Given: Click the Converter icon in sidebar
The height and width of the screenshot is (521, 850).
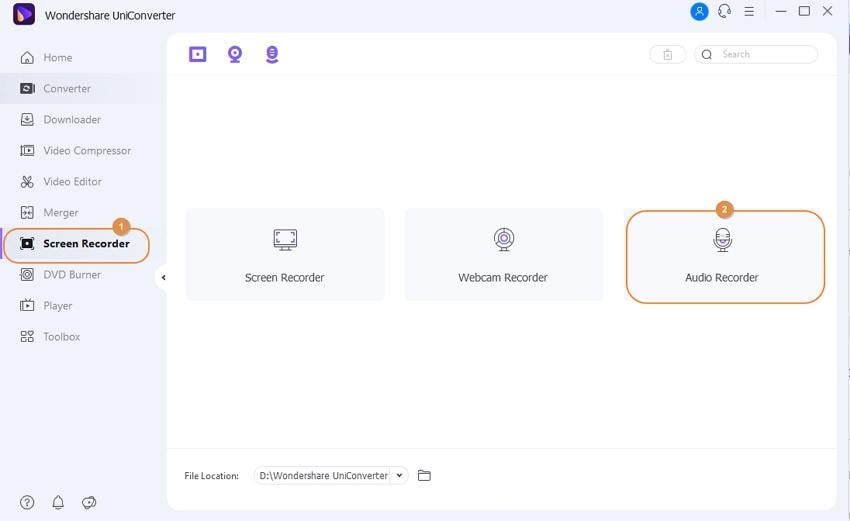Looking at the screenshot, I should pyautogui.click(x=27, y=88).
